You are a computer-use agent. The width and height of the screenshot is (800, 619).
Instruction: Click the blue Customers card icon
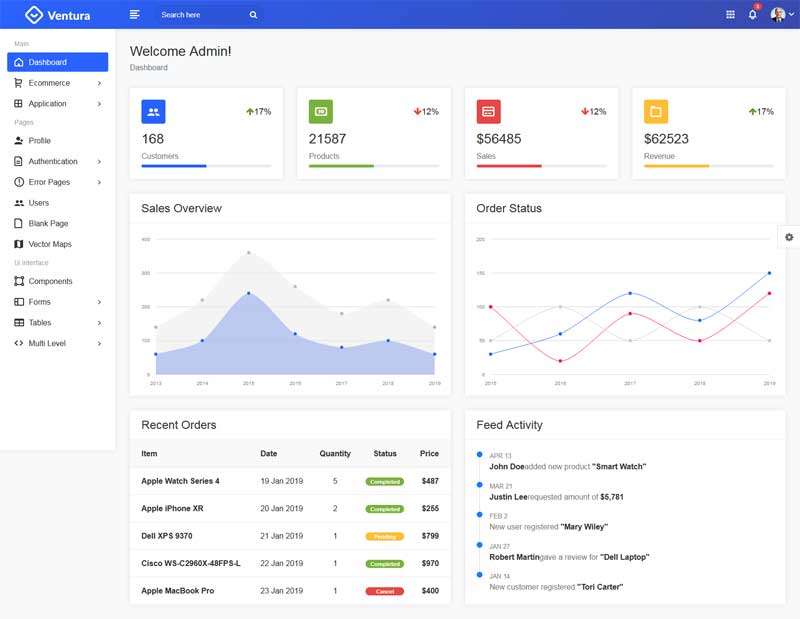coord(153,111)
